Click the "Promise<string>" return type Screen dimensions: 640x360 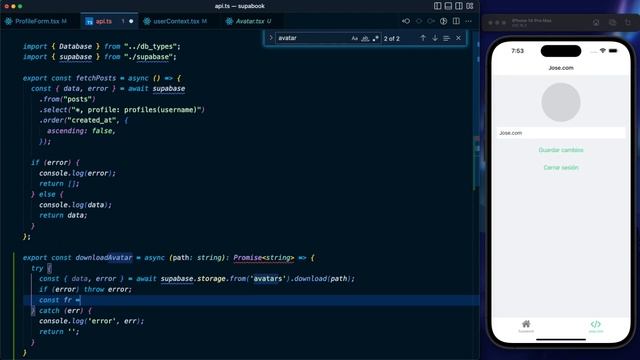264,258
